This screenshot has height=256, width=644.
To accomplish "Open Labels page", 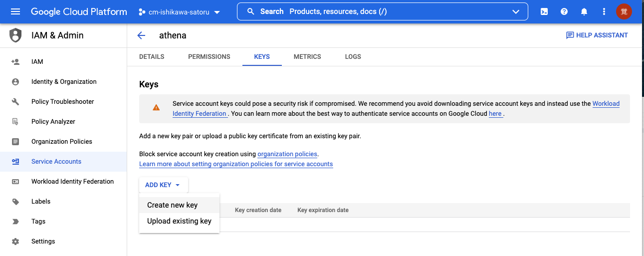I will (41, 202).
